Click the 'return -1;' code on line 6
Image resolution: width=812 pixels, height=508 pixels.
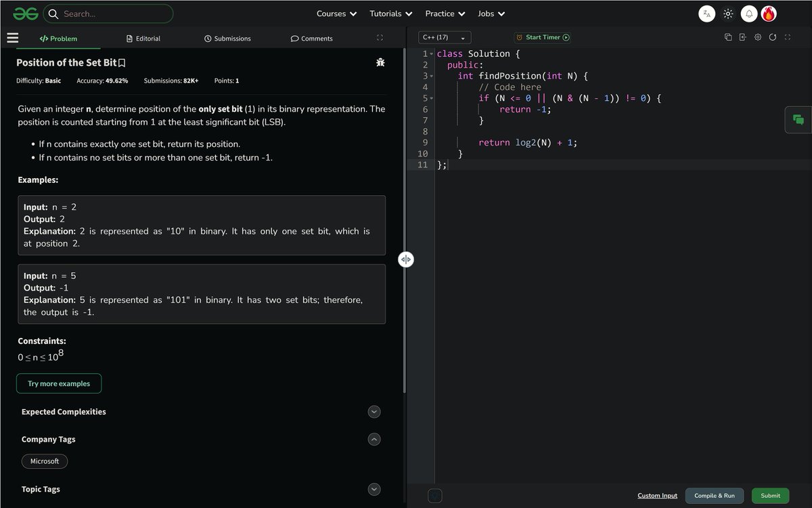coord(525,109)
